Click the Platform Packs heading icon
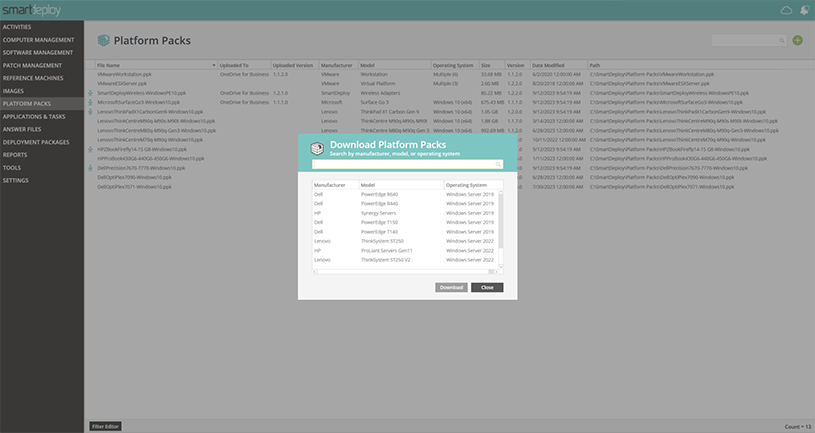 [103, 40]
